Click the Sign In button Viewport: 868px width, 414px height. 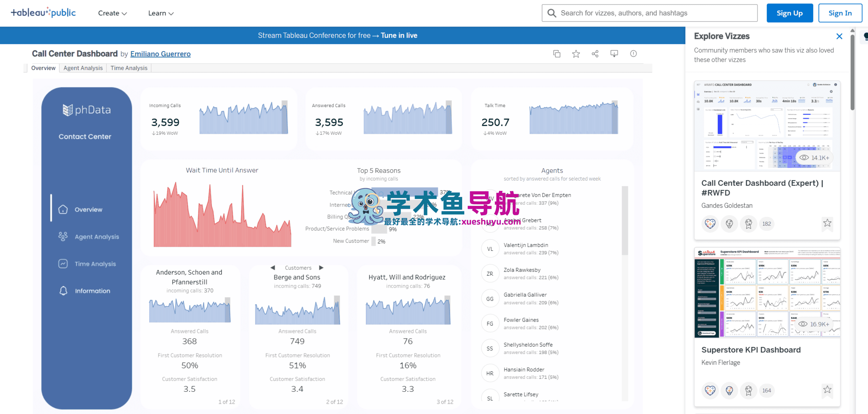(840, 13)
